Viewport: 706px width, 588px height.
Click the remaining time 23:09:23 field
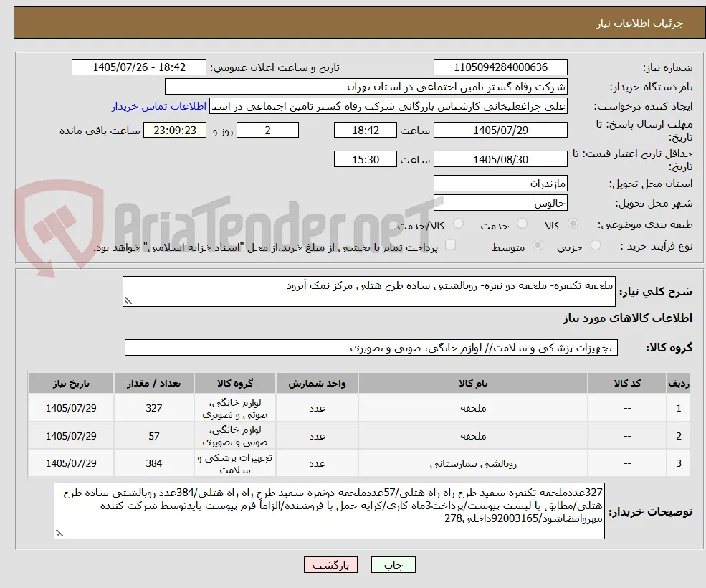pyautogui.click(x=175, y=131)
